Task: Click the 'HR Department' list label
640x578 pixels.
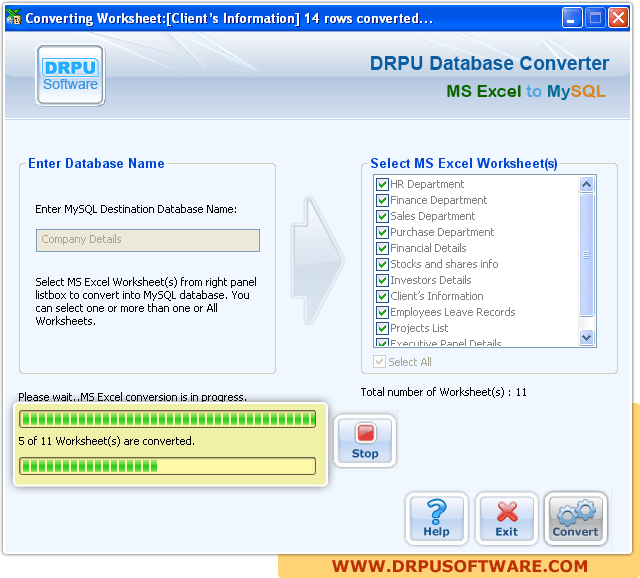Action: [x=427, y=185]
